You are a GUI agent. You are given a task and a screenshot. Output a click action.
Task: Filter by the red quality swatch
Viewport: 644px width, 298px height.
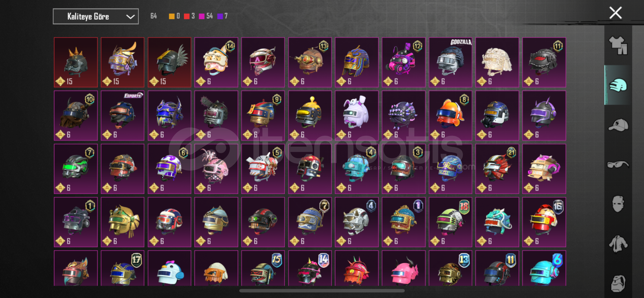pyautogui.click(x=187, y=16)
